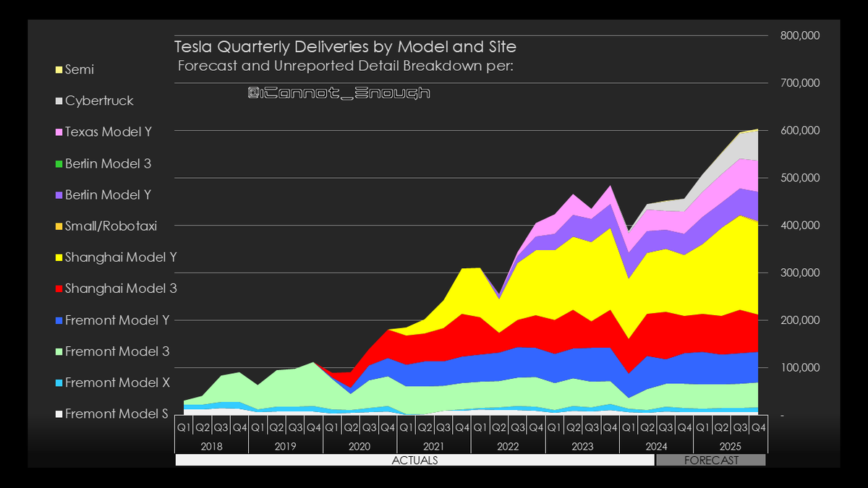
Task: Select the 2024 year axis label
Action: click(656, 446)
